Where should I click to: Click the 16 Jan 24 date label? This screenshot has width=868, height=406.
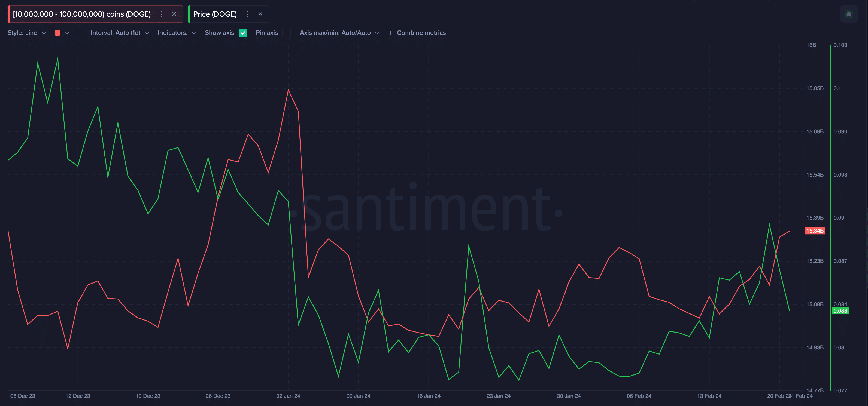428,396
